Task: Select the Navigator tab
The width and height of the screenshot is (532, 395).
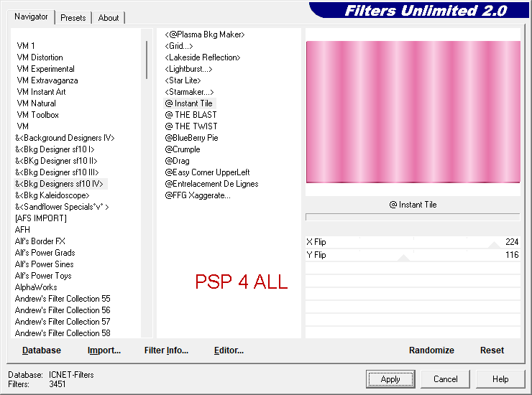Action: pos(32,17)
